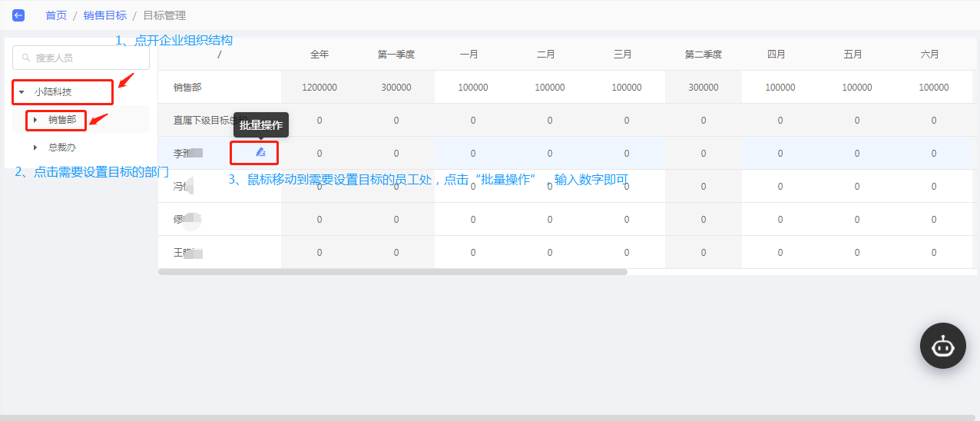The height and width of the screenshot is (421, 980).
Task: Click the blue back arrow icon
Action: pyautogui.click(x=18, y=15)
